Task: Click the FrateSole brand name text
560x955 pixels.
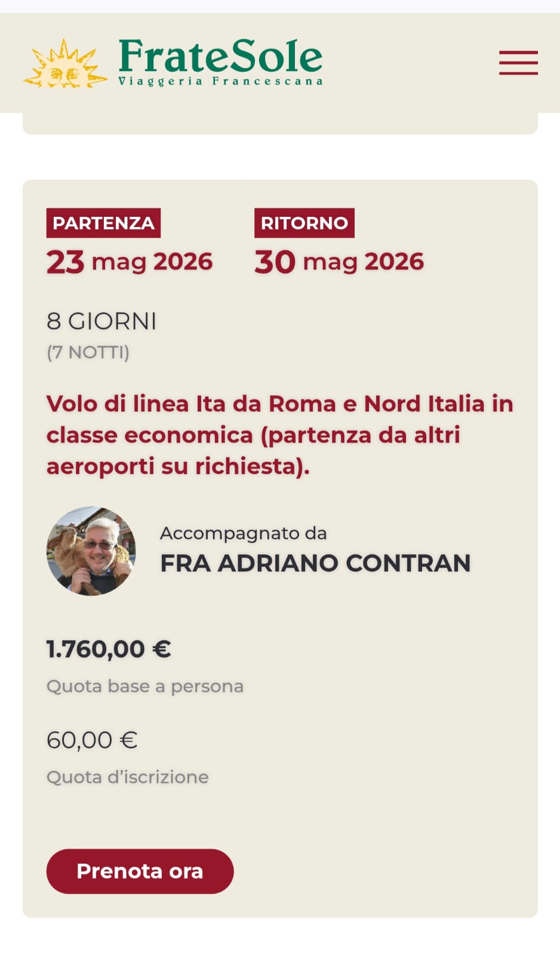Action: point(220,56)
